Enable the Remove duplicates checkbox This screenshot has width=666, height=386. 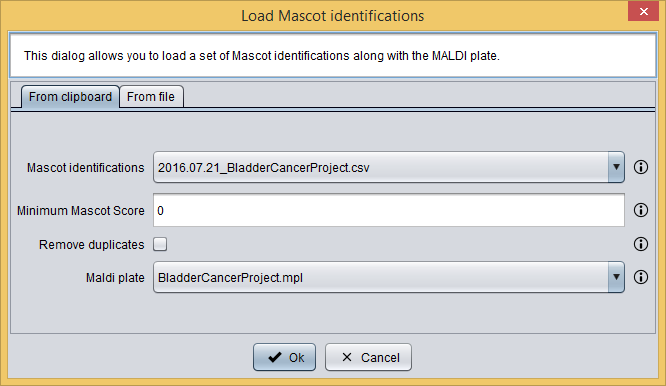(160, 244)
